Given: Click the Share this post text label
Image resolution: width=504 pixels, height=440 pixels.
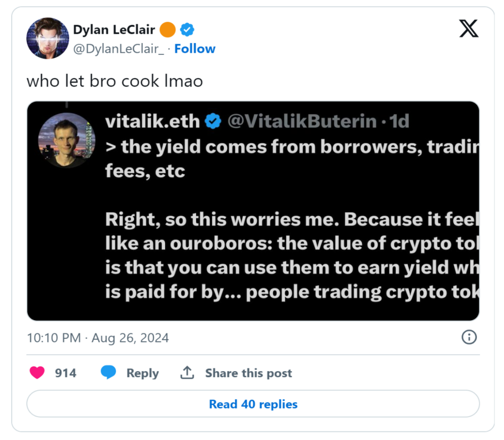Looking at the screenshot, I should coord(249,372).
